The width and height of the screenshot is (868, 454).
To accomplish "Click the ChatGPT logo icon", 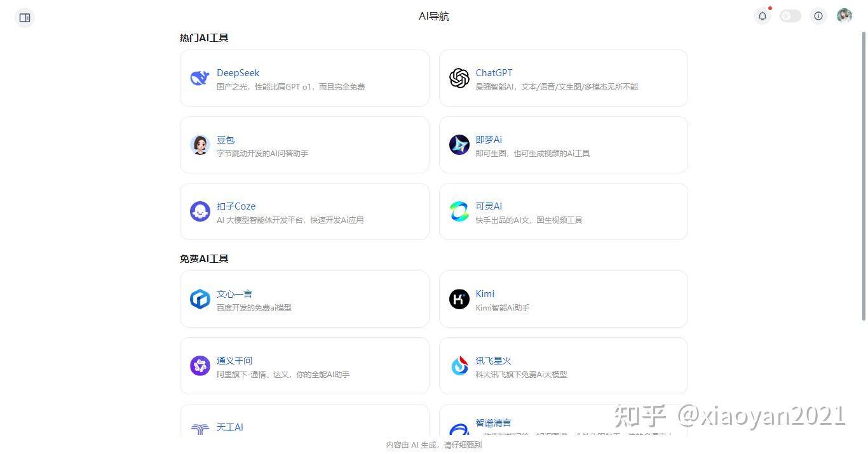I will tap(459, 78).
